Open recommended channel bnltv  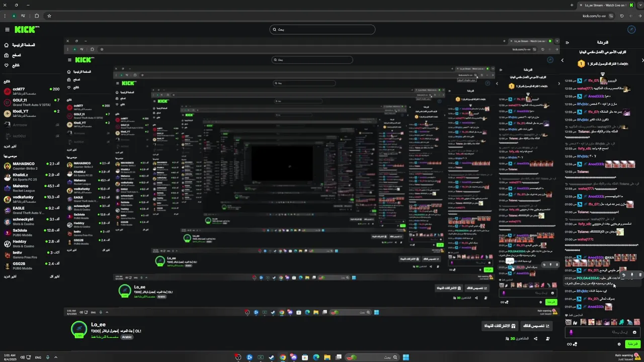[x=31, y=254]
